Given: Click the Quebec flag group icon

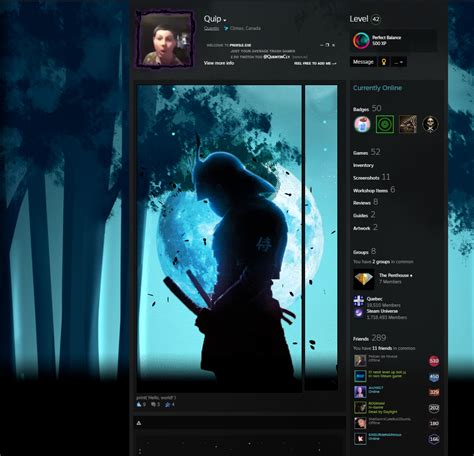Looking at the screenshot, I should (359, 301).
